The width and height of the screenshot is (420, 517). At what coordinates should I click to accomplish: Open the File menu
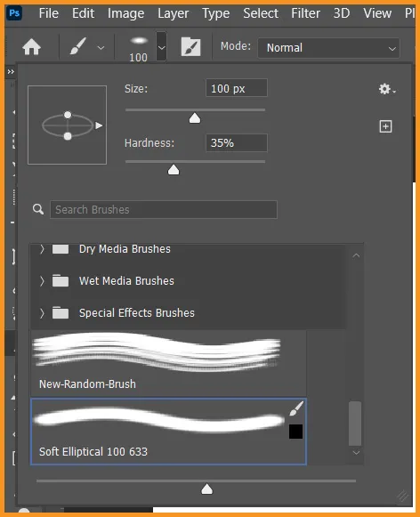coord(48,13)
